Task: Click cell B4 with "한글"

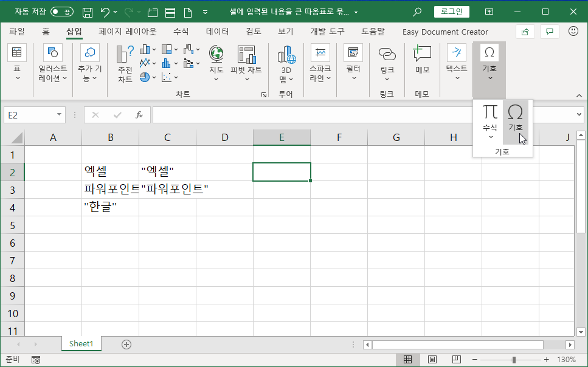Action: click(x=110, y=207)
